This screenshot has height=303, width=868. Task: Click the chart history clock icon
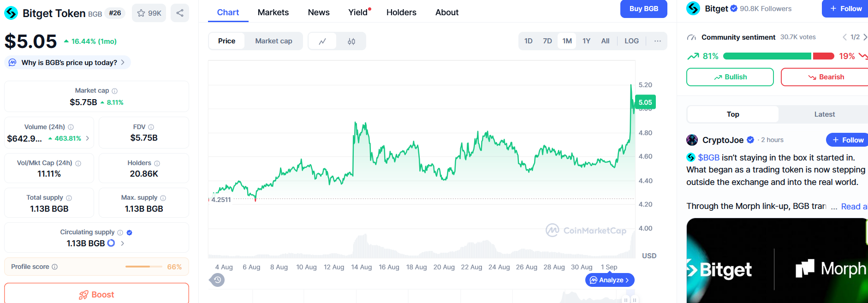(x=217, y=279)
